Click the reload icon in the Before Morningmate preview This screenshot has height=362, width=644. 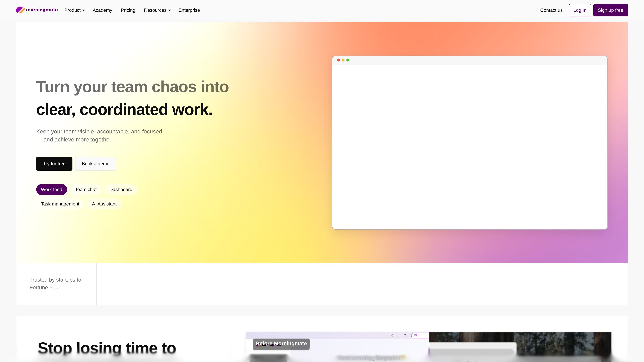(x=405, y=336)
